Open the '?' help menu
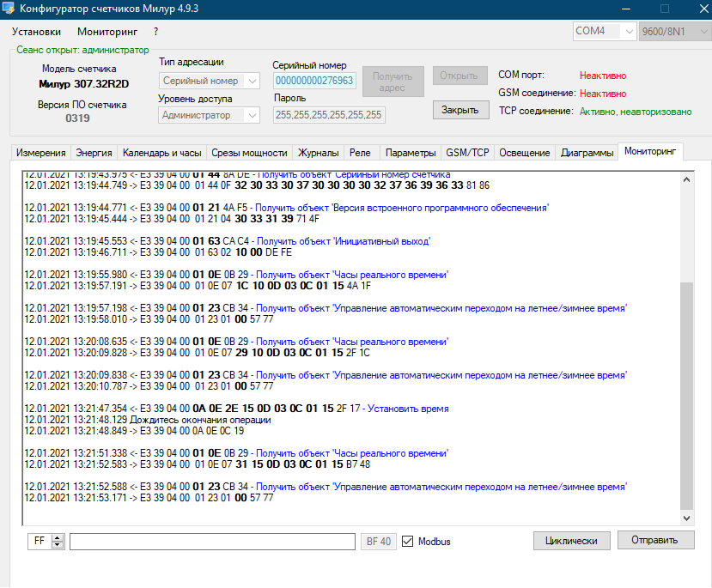The image size is (712, 588). [155, 32]
